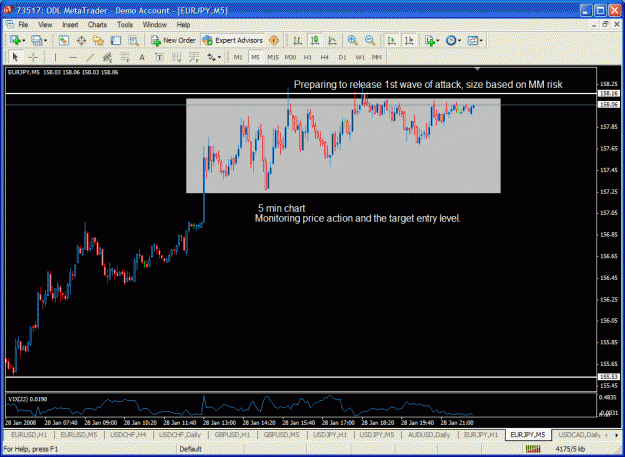
Task: Switch timeframe to H4
Action: tap(324, 57)
